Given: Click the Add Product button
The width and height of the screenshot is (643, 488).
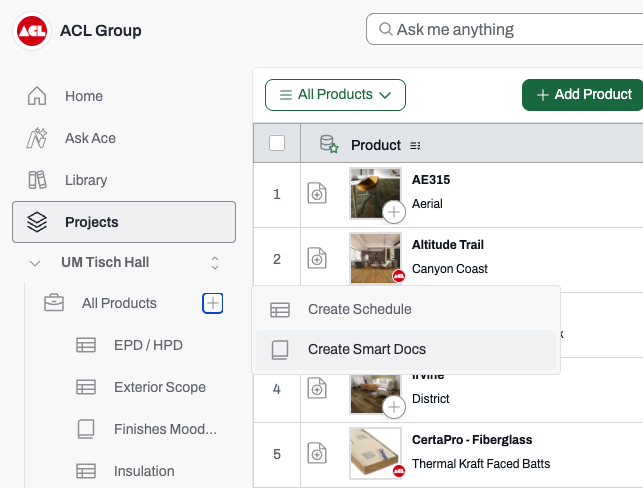Looking at the screenshot, I should tap(583, 95).
